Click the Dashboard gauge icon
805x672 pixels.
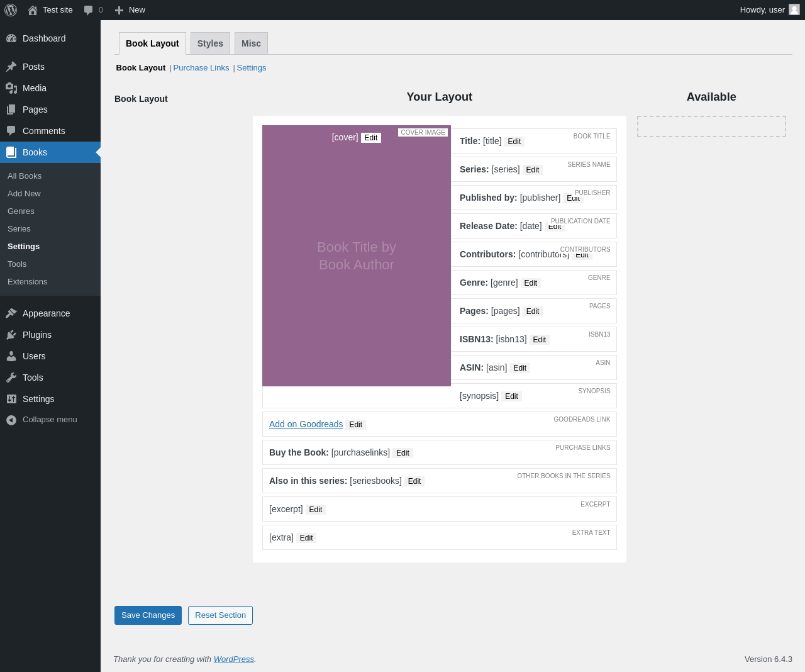click(x=11, y=38)
